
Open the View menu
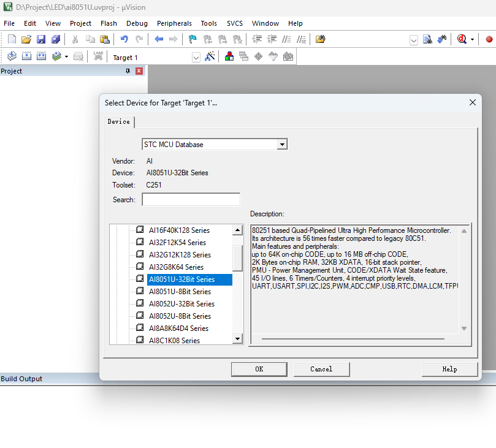pos(53,23)
